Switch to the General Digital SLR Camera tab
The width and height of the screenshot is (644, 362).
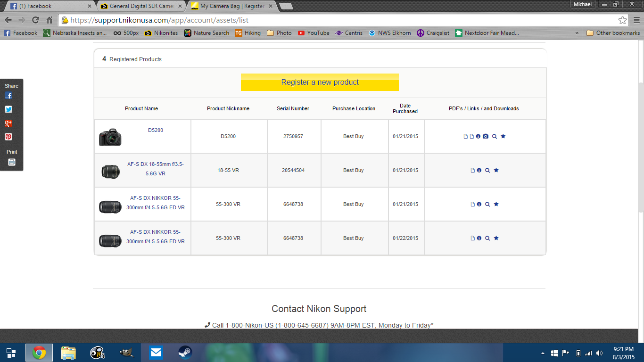click(x=141, y=6)
